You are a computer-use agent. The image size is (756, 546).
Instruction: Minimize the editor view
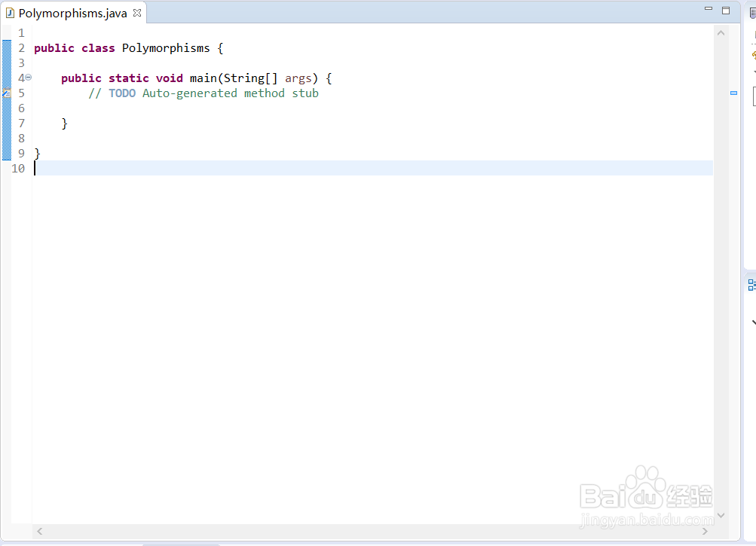coord(709,9)
